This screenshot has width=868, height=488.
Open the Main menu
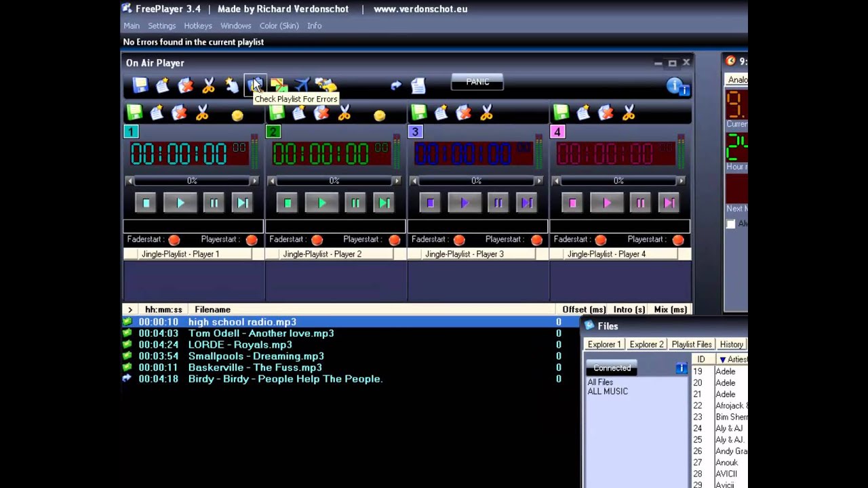[132, 26]
